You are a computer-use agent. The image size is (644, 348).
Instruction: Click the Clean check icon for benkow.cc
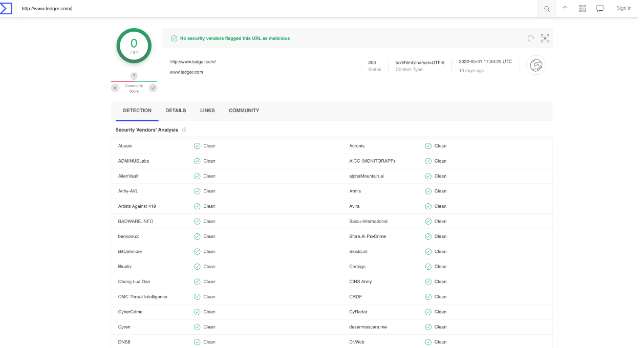[197, 236]
